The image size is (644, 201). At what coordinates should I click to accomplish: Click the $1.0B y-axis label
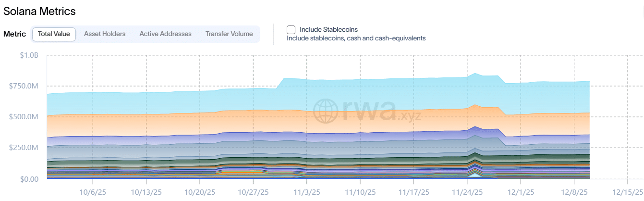tap(28, 55)
